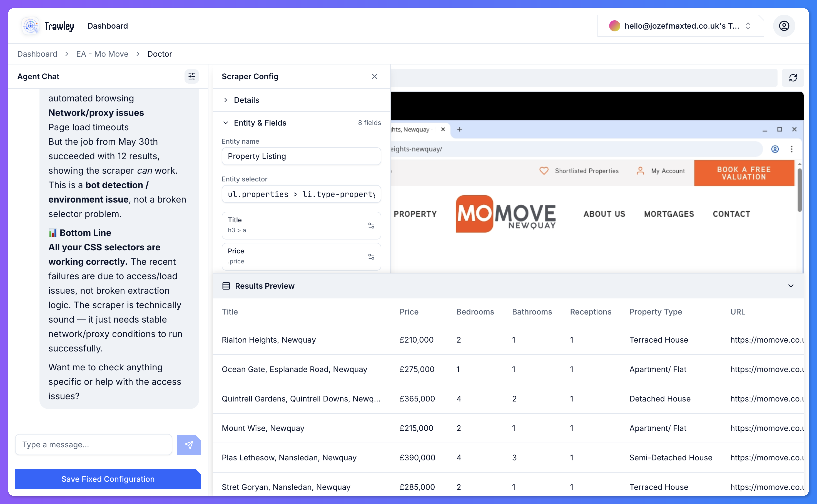
Task: Click the 8 fields count label
Action: tap(369, 123)
